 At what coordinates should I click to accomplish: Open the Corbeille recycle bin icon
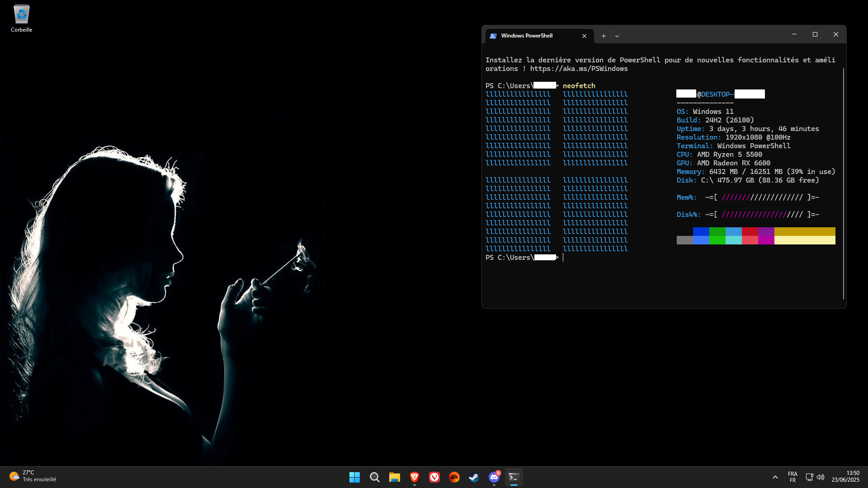pos(21,19)
